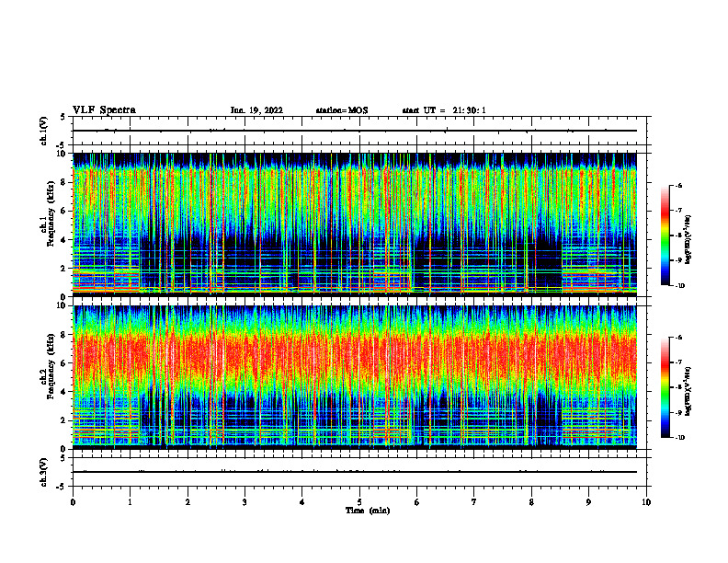
Task: Select the "Jan. 19, 2022" date text
Action: (256, 110)
